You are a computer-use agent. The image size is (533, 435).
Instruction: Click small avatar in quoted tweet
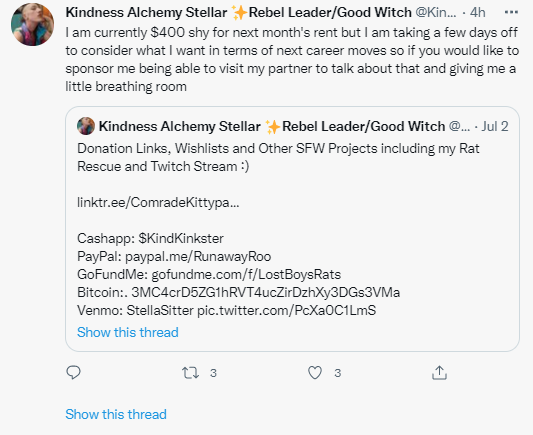[x=86, y=126]
